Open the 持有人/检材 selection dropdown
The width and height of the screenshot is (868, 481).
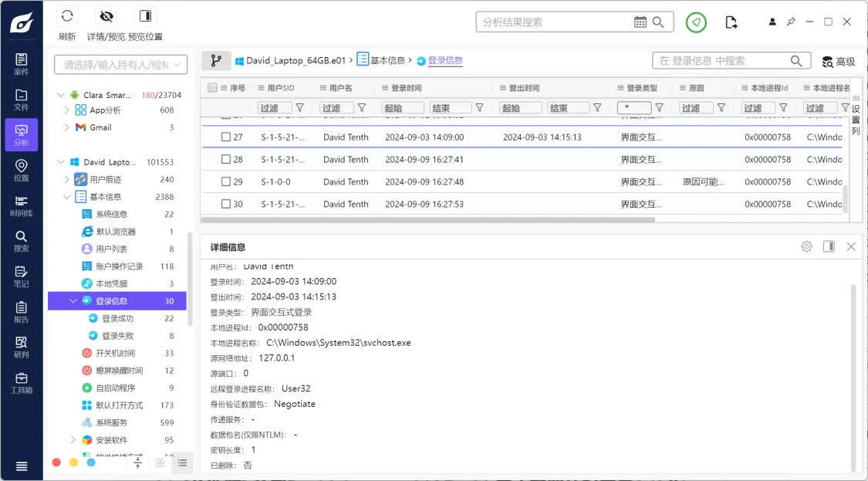(x=120, y=64)
